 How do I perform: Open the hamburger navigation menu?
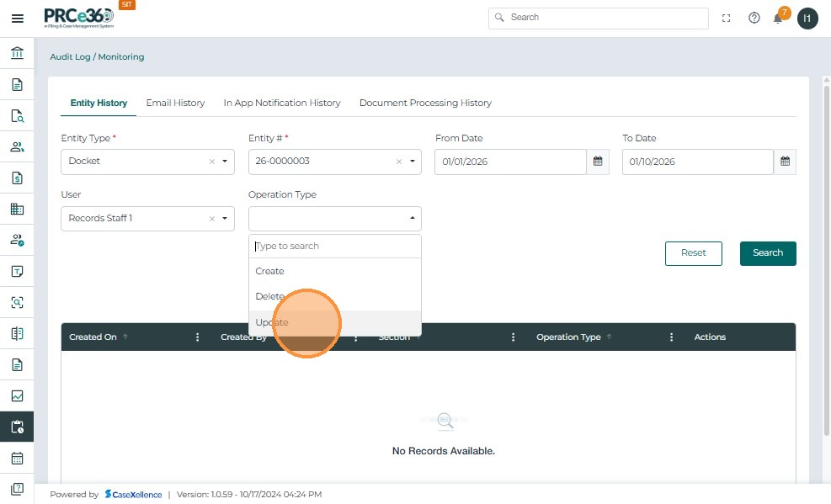coord(18,19)
